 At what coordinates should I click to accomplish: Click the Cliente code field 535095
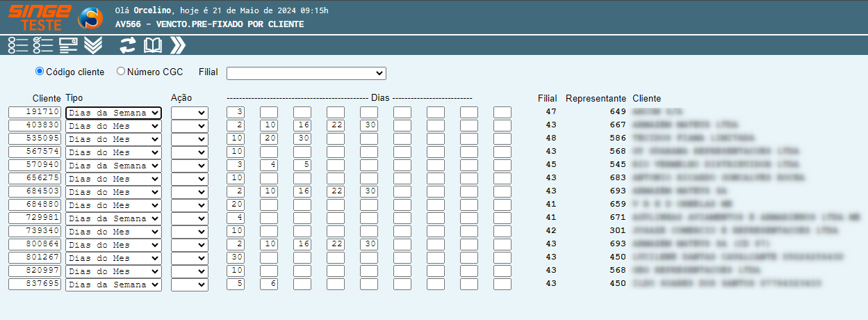[x=35, y=139]
